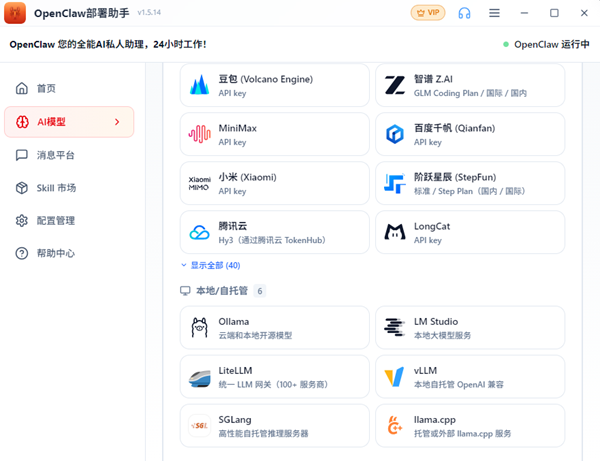
Task: Go to 首页 home page
Action: click(69, 88)
